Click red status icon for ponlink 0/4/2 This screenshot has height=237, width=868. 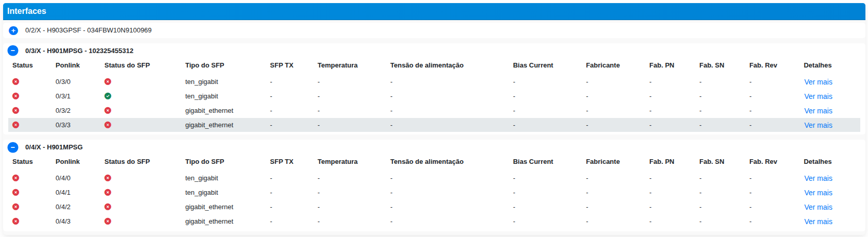pyautogui.click(x=16, y=207)
